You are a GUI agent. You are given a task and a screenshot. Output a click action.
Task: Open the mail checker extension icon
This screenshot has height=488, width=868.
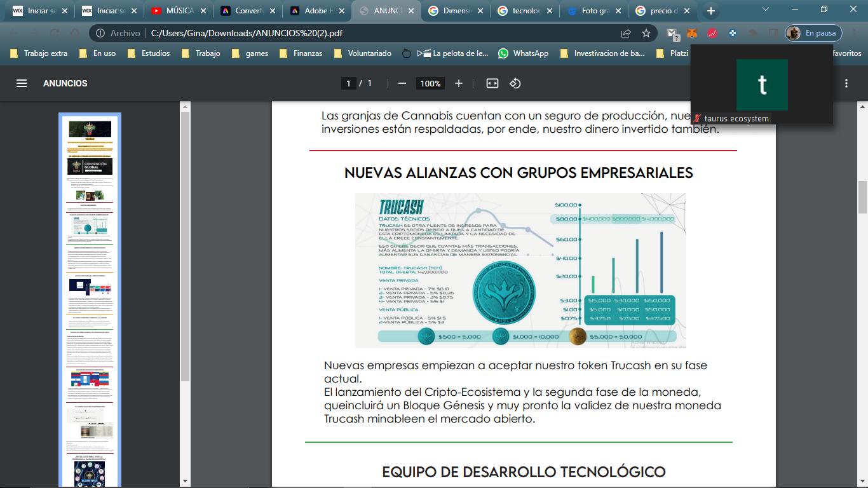pos(672,34)
